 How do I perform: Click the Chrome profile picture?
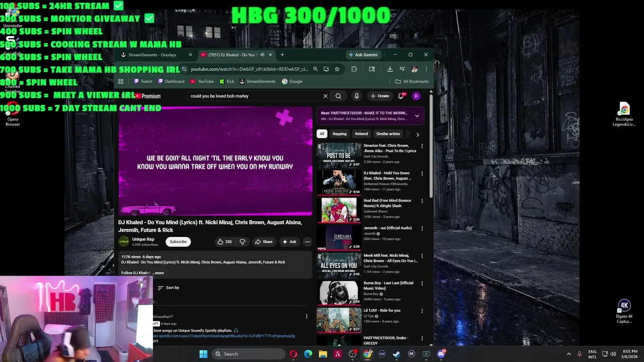414,69
